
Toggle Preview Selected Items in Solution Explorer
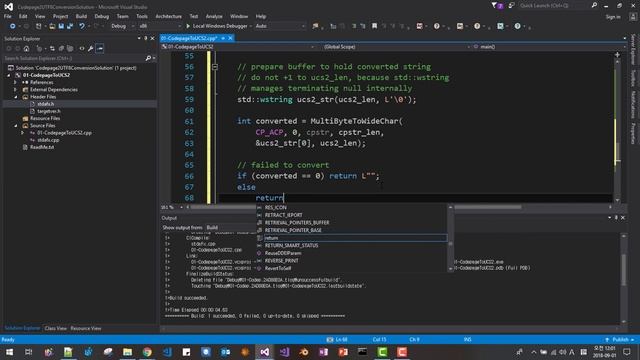(100, 49)
